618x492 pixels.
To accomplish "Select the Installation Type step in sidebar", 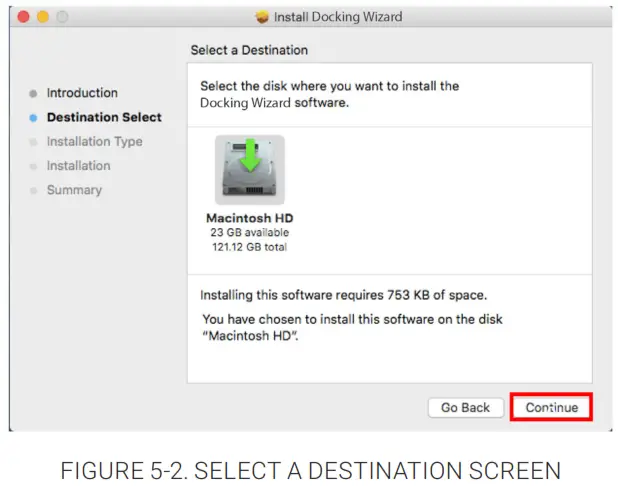I will (x=94, y=142).
